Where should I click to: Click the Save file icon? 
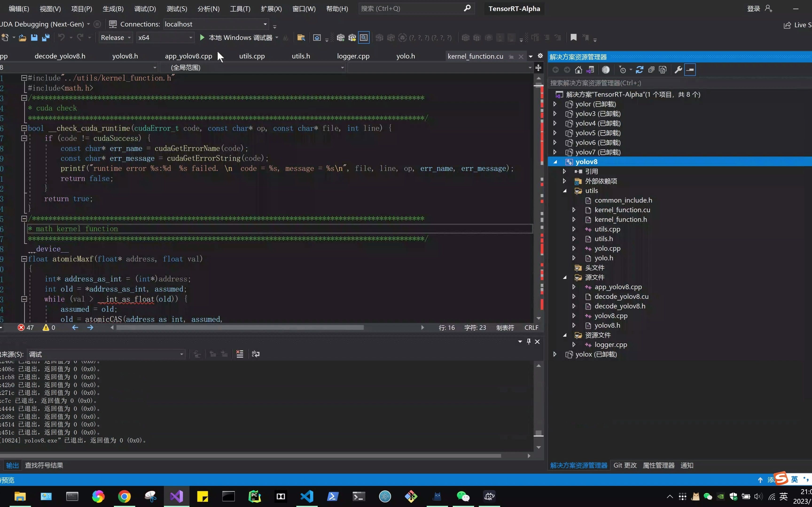(34, 38)
